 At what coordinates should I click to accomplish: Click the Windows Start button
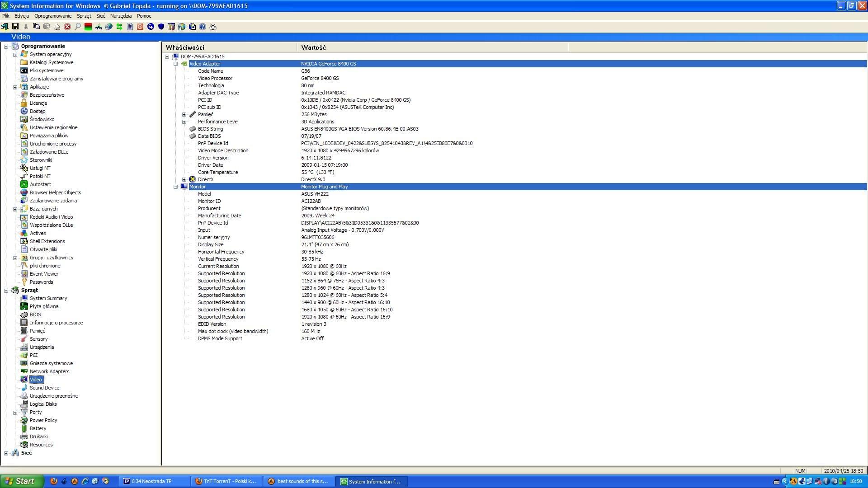(x=22, y=481)
